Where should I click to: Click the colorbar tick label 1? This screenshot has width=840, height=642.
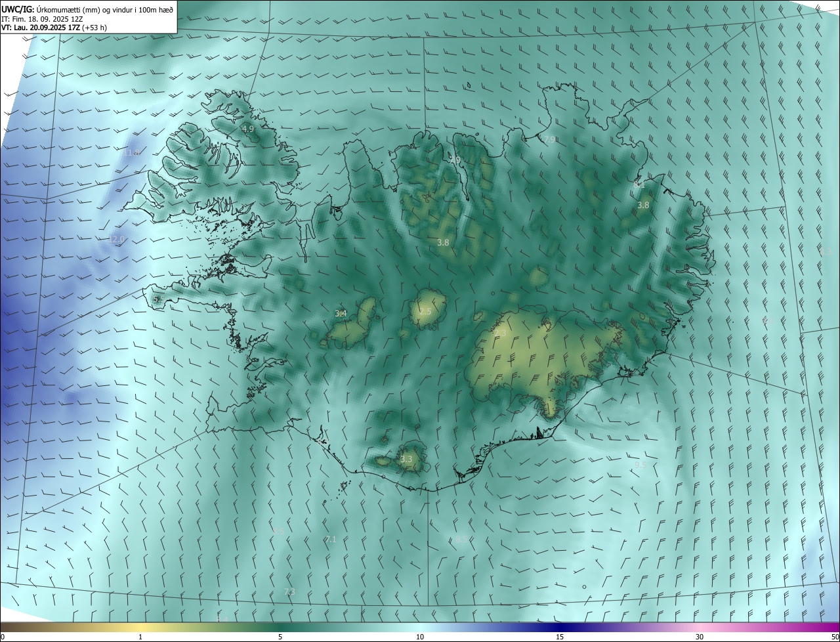pyautogui.click(x=140, y=637)
